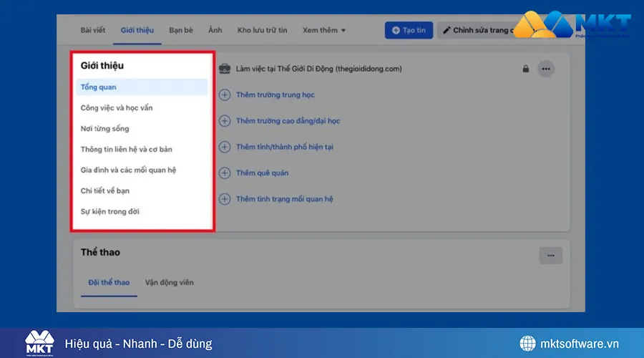This screenshot has width=644, height=358.
Task: Click plus icon for Thêm trường trung học
Action: click(x=225, y=95)
